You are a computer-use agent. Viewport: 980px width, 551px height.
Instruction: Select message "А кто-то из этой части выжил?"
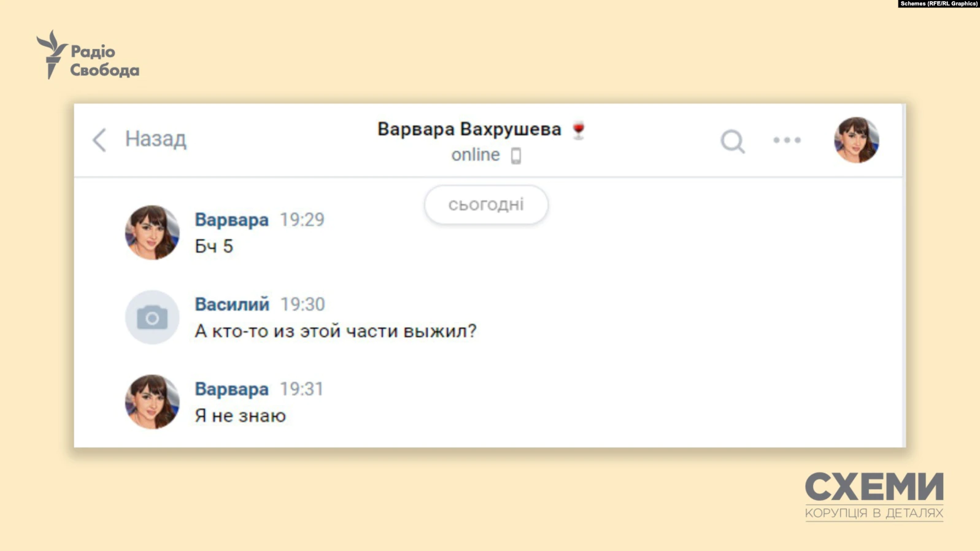point(335,331)
